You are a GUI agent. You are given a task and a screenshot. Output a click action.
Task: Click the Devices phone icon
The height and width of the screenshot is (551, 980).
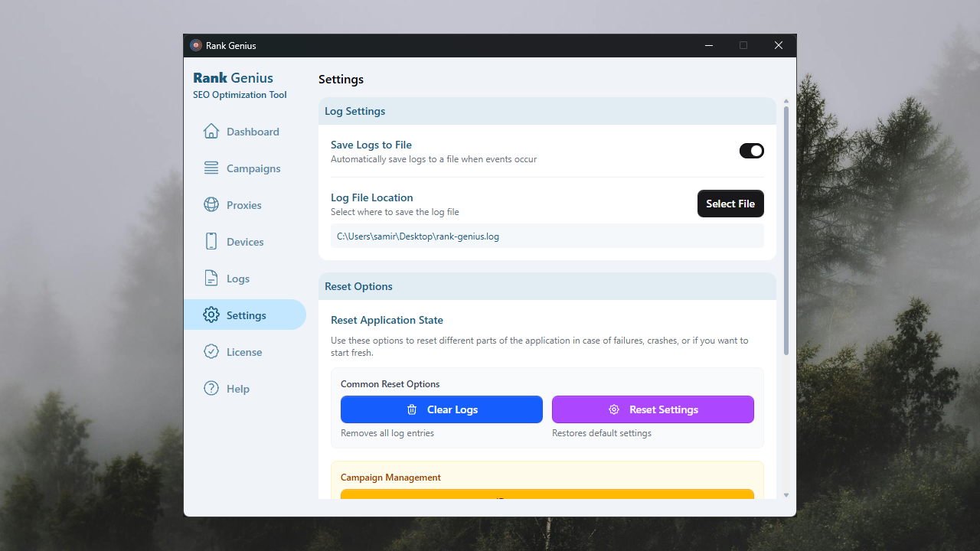click(211, 242)
